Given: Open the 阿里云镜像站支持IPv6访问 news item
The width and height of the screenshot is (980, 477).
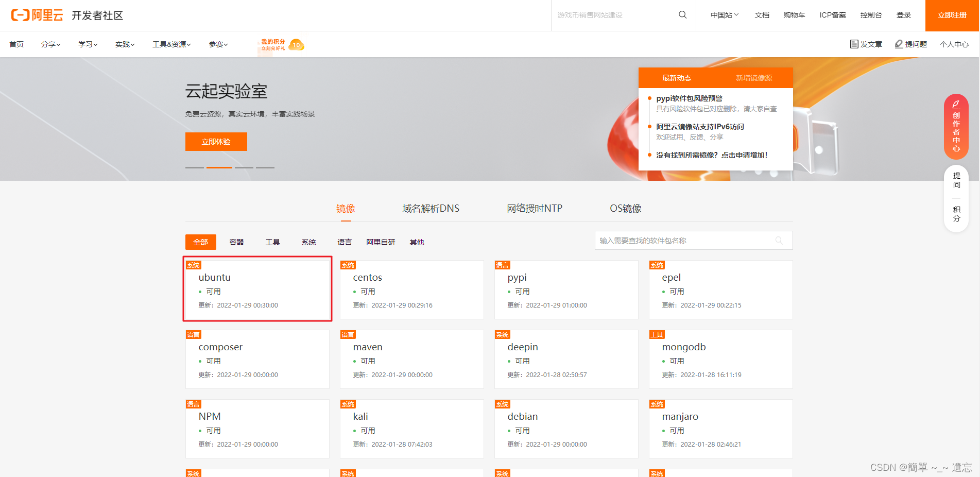Looking at the screenshot, I should [x=700, y=127].
